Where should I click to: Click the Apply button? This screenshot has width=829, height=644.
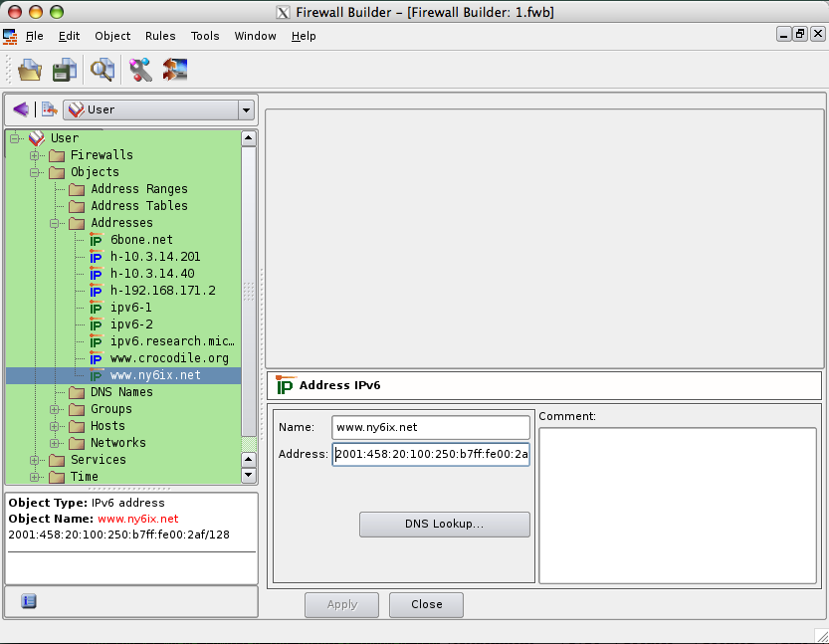point(341,605)
